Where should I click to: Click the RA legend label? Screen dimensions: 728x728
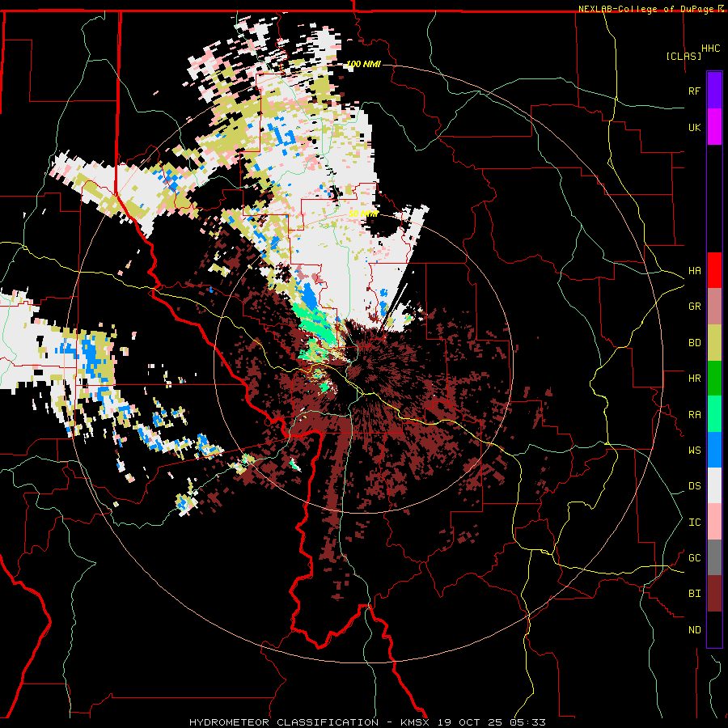pos(694,415)
